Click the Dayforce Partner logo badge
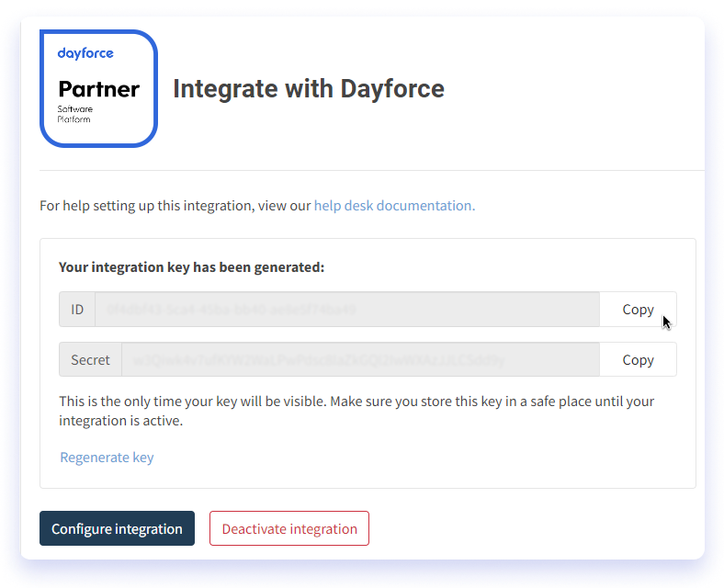 (98, 88)
